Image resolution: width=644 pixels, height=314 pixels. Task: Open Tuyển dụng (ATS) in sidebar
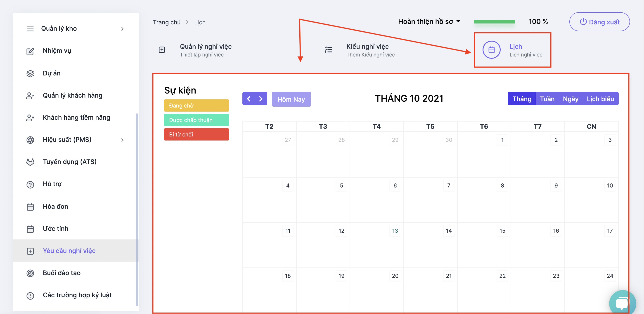tap(76, 162)
